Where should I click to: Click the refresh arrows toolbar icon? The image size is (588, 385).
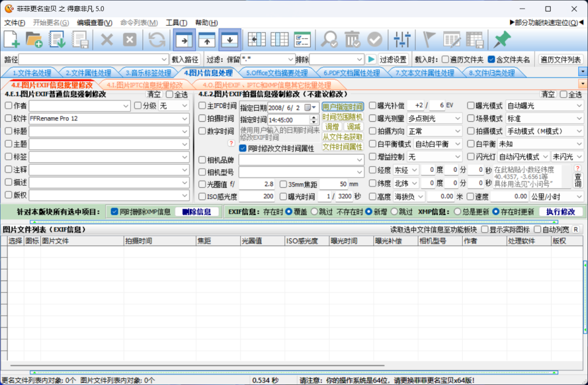(157, 39)
